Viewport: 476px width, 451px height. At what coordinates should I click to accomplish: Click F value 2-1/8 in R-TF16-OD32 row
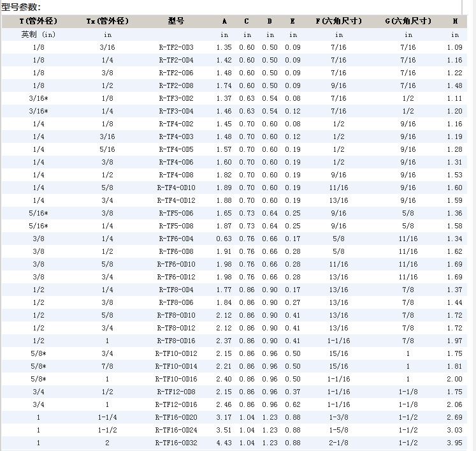tap(338, 443)
